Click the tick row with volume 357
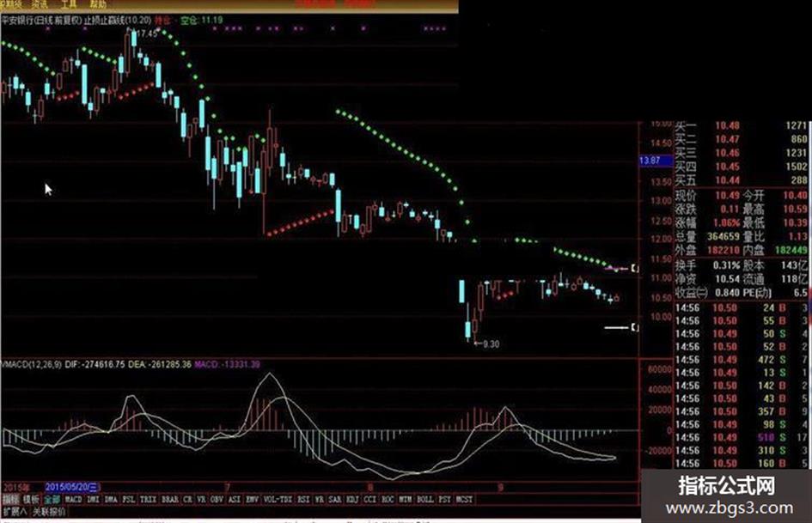The width and height of the screenshot is (812, 523). tap(741, 411)
